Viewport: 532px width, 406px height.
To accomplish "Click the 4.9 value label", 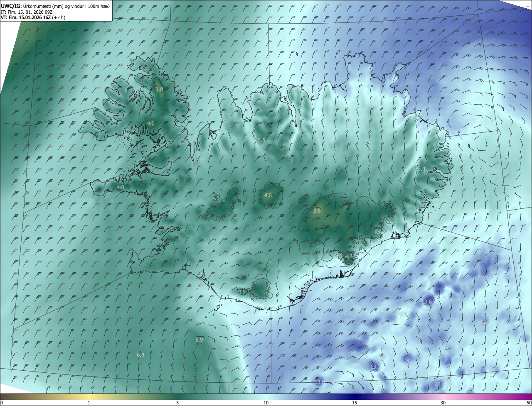I will pos(242,291).
